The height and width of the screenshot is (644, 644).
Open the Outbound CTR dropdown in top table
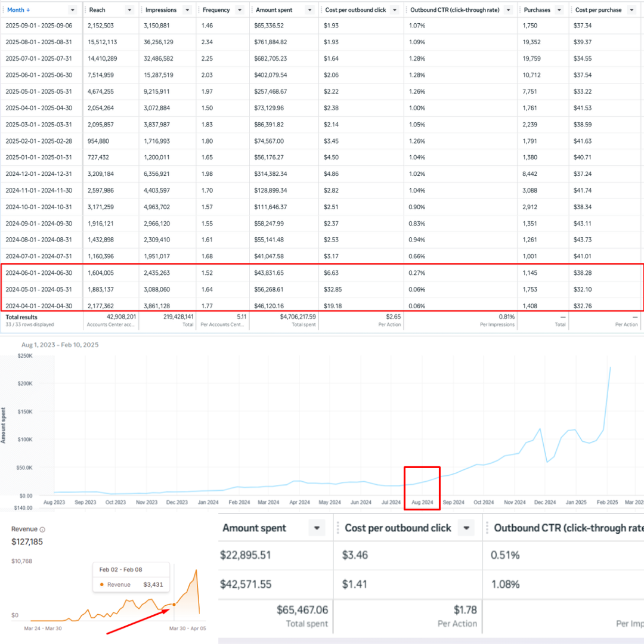coord(507,10)
